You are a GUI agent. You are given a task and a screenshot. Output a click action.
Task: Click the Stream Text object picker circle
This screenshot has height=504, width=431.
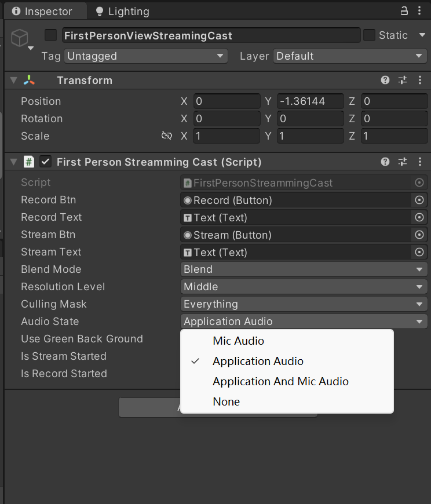coord(419,252)
